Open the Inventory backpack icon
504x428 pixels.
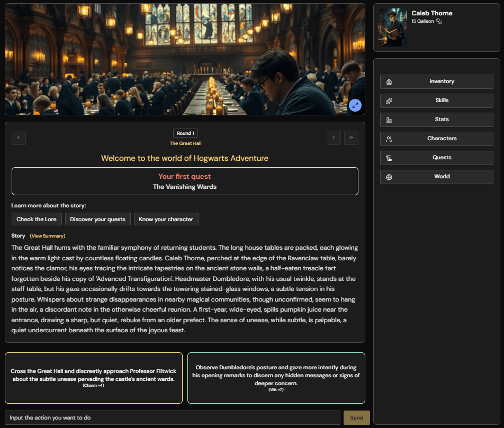point(389,81)
